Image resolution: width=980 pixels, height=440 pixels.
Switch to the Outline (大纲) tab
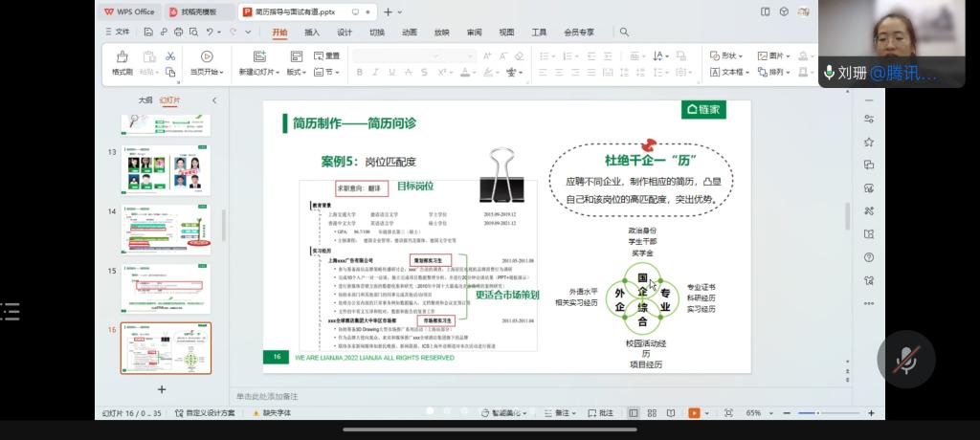pyautogui.click(x=145, y=99)
